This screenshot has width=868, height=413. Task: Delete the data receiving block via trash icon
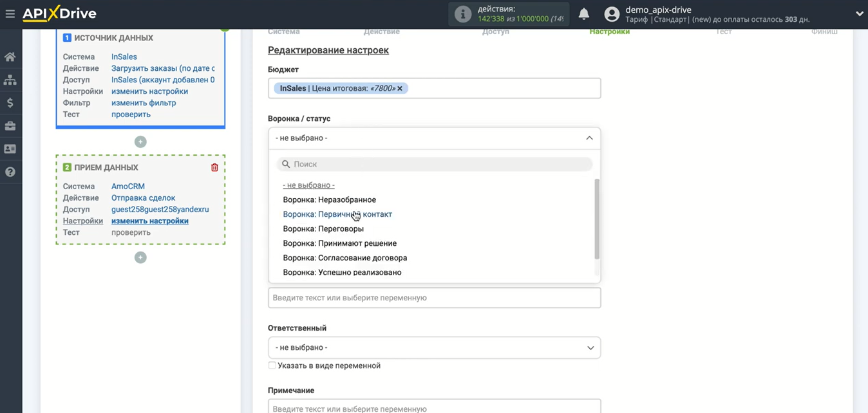point(214,167)
